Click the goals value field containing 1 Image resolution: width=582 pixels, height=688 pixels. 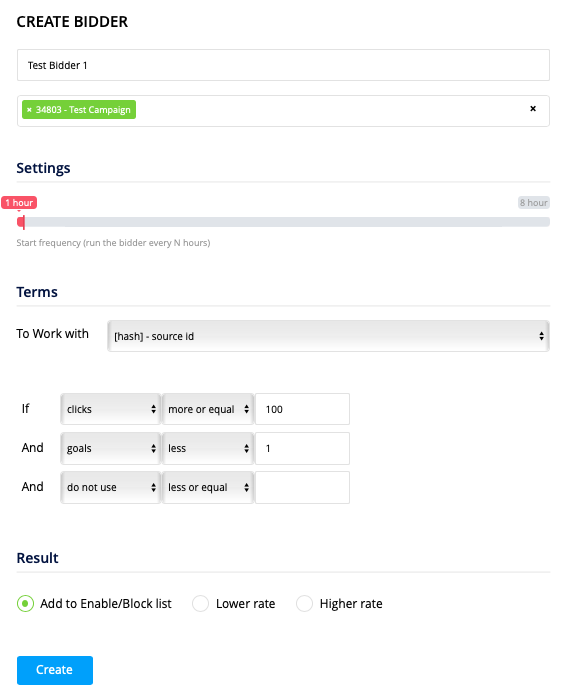pyautogui.click(x=302, y=448)
